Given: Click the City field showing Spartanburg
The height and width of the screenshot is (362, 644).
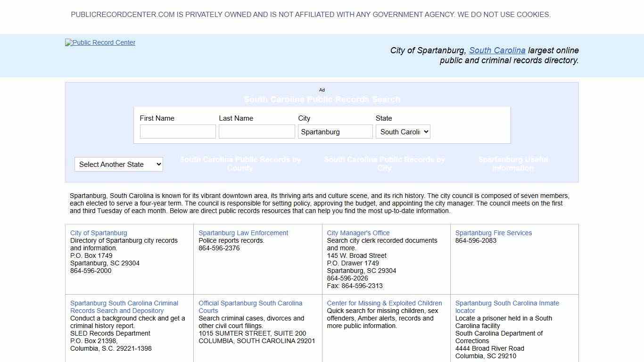Looking at the screenshot, I should tap(335, 132).
